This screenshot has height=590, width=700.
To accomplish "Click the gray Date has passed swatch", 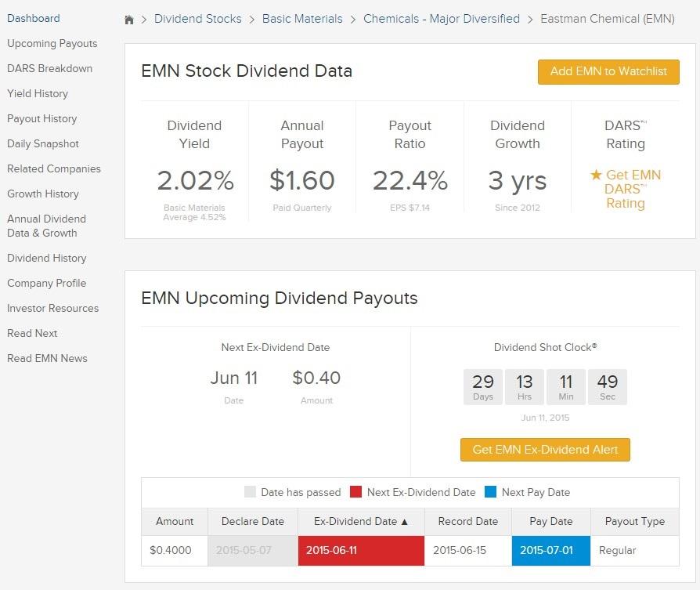I will coord(250,492).
